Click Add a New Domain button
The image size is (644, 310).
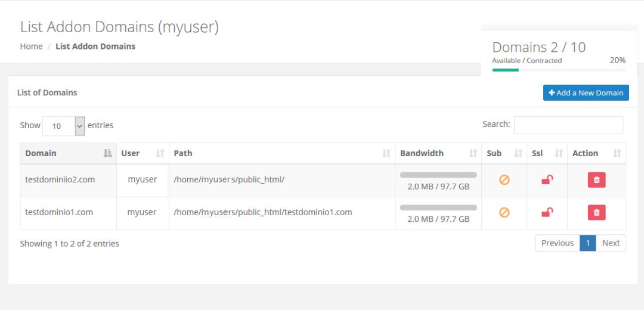pos(586,93)
